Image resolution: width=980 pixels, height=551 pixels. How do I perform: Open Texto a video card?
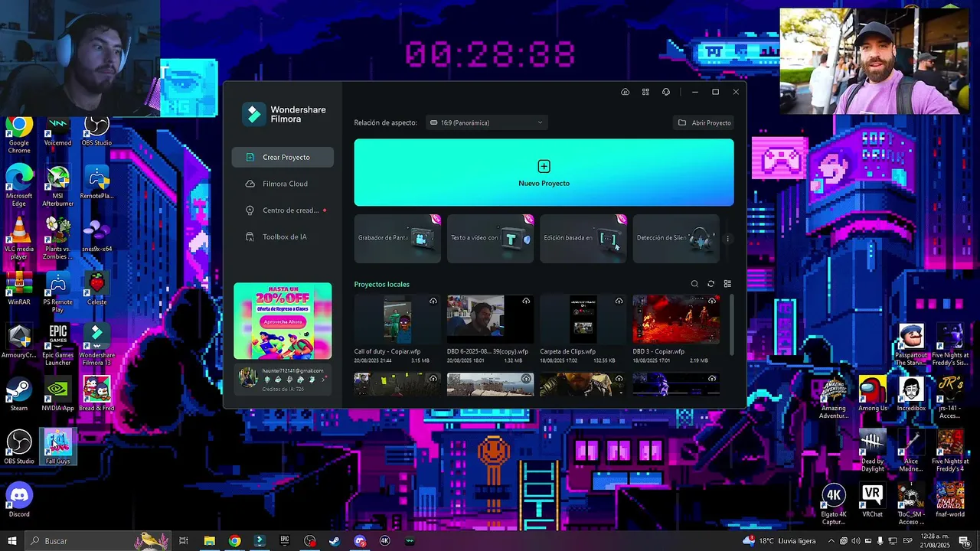(490, 238)
